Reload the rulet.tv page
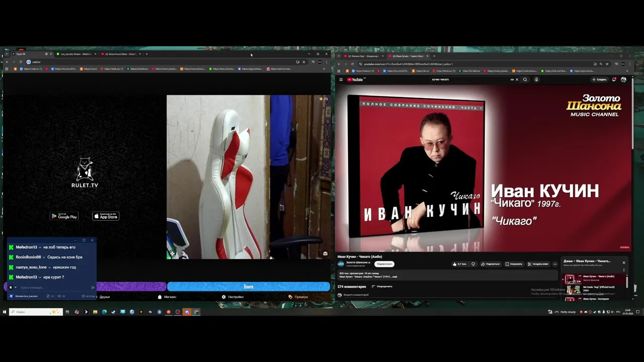Image resolution: width=644 pixels, height=362 pixels. click(21, 62)
